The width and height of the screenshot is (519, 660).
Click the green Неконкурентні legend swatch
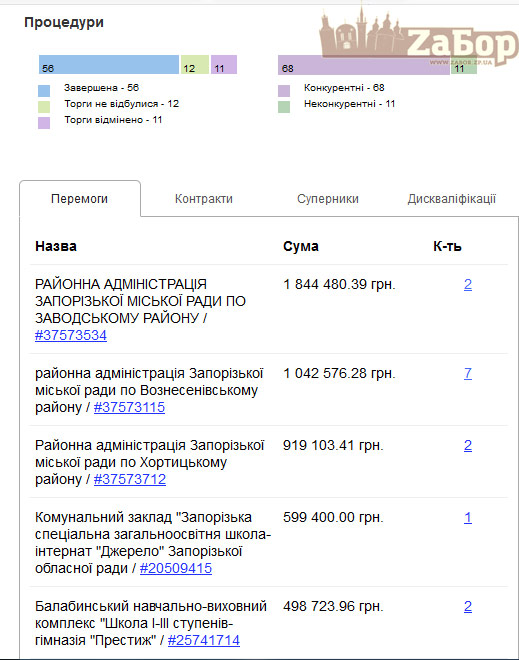[284, 106]
